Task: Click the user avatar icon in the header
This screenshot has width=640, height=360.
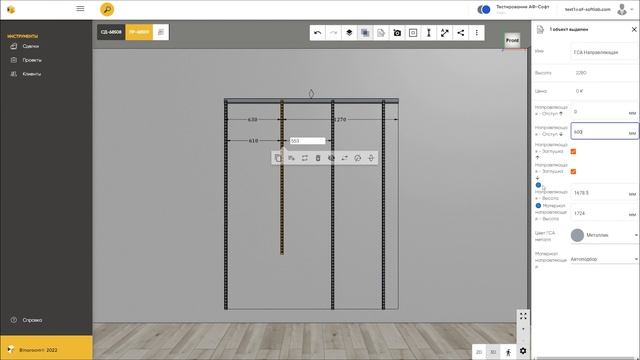Action: [x=622, y=9]
